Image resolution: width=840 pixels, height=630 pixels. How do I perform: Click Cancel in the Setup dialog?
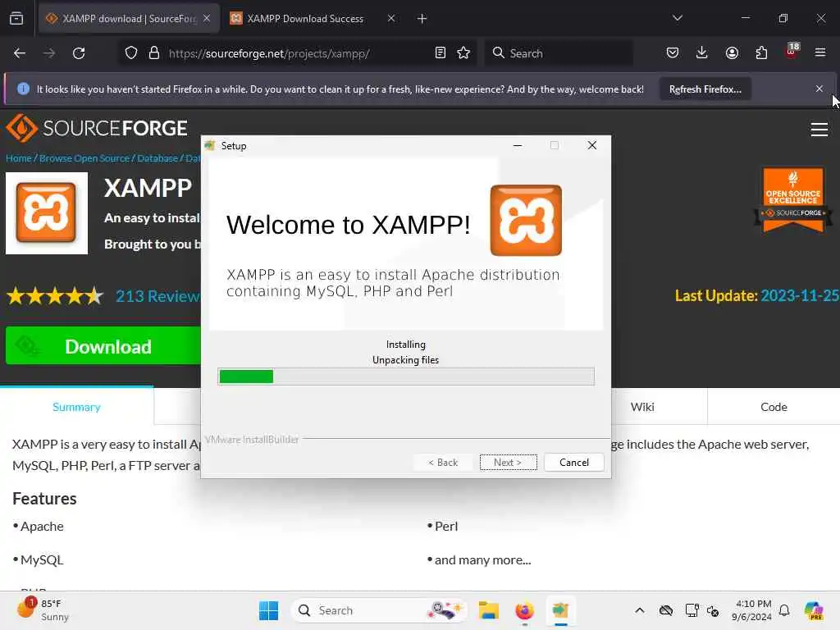tap(573, 463)
